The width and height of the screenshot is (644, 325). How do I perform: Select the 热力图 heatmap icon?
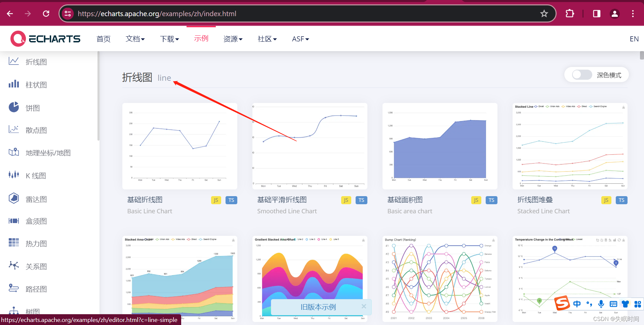tap(14, 243)
